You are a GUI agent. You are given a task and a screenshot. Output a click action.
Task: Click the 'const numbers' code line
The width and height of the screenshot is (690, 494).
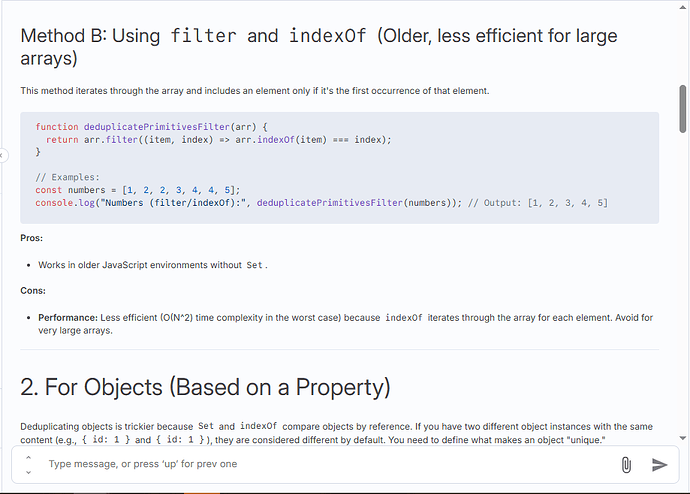click(138, 190)
